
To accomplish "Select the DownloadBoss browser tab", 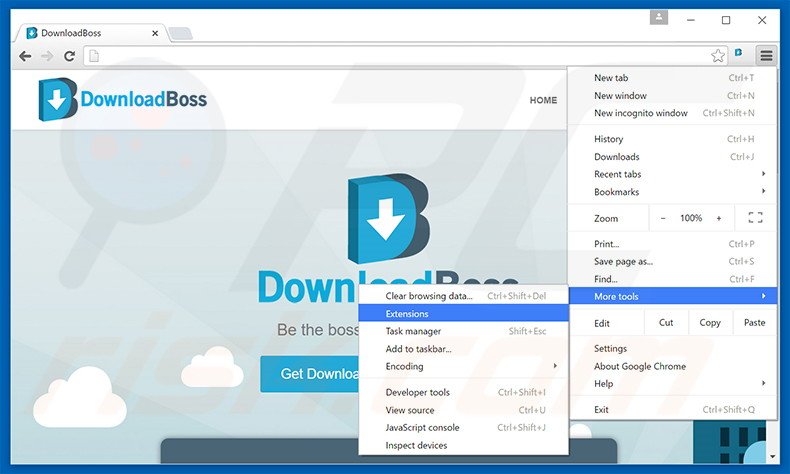I will [x=91, y=33].
